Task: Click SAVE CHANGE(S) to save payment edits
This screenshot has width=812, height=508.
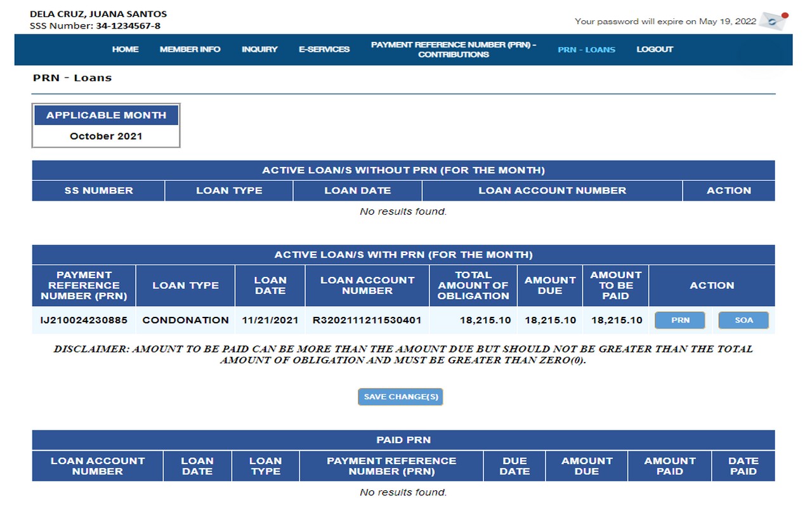Action: click(x=400, y=396)
